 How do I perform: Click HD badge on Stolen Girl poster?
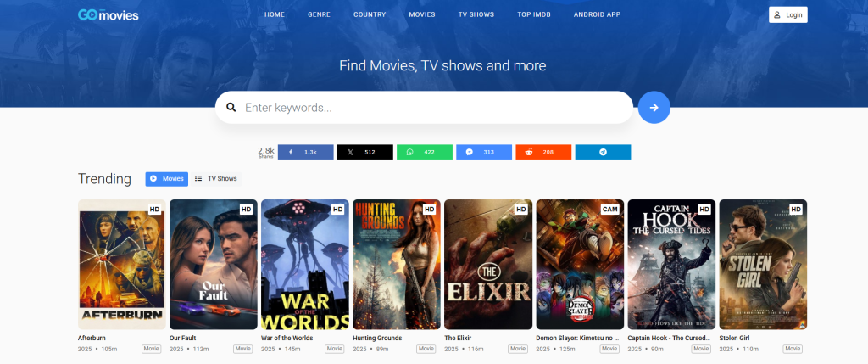click(795, 210)
